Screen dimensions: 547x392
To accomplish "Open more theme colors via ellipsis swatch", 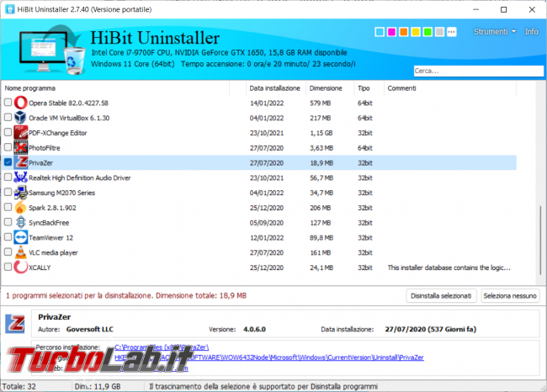I will click(451, 32).
